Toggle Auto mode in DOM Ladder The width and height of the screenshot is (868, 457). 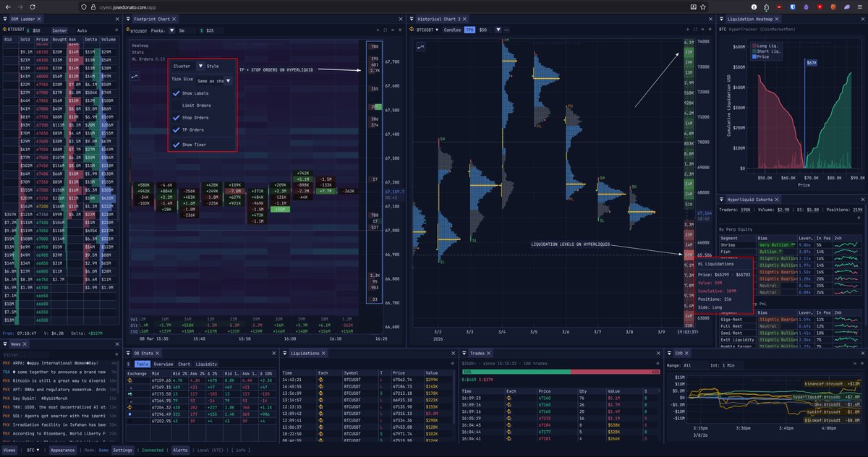[x=82, y=30]
